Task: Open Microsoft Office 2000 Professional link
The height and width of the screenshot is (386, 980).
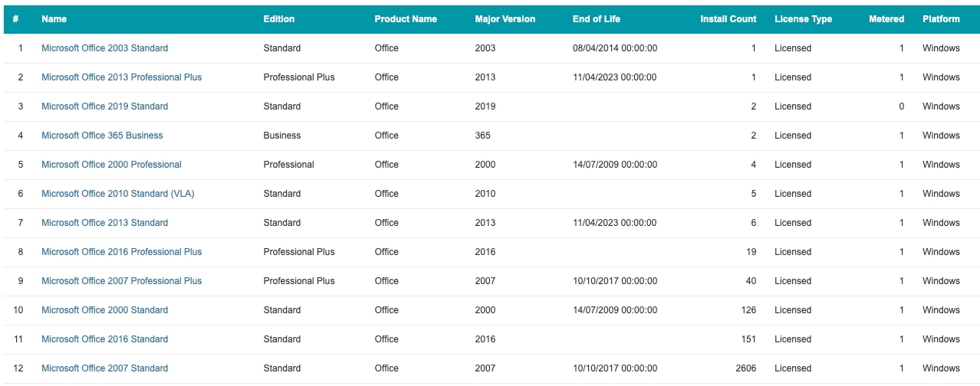Action: tap(111, 165)
